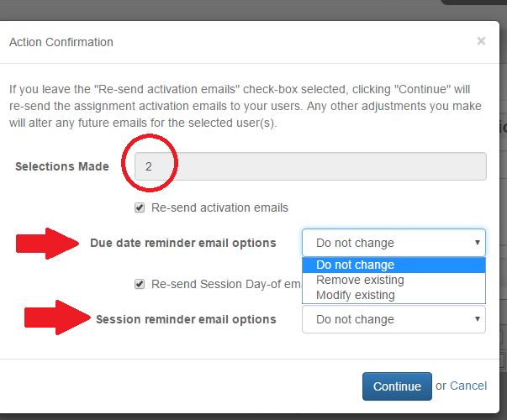The width and height of the screenshot is (507, 420).
Task: Choose Remove existing from the list
Action: click(x=393, y=280)
